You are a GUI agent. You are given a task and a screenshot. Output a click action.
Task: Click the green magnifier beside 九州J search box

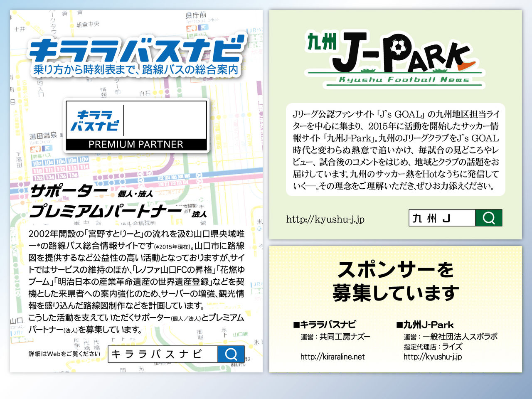(489, 217)
